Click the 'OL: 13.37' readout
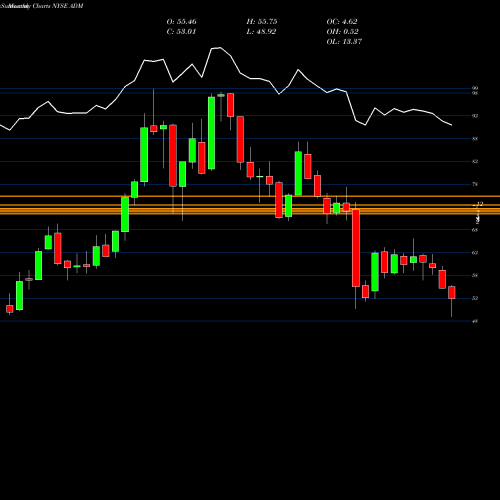This screenshot has width=500, height=500. tap(344, 42)
